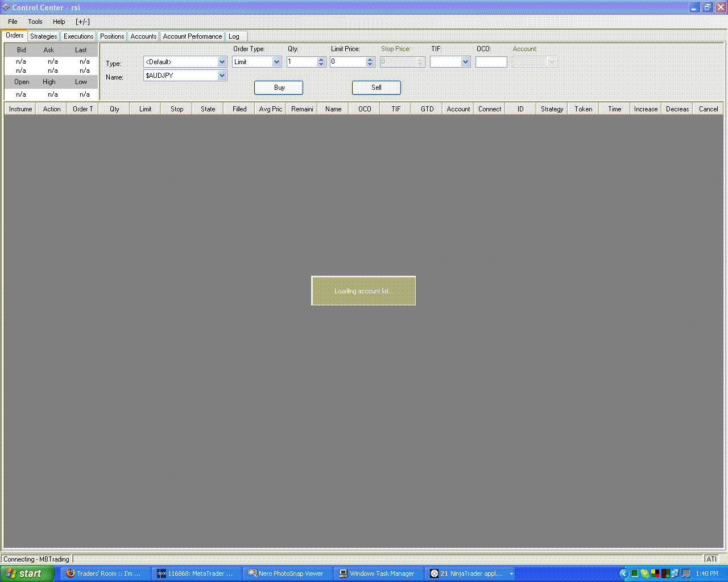Click the red and green bars tray icon
Viewport: 728px width, 582px height.
click(665, 573)
